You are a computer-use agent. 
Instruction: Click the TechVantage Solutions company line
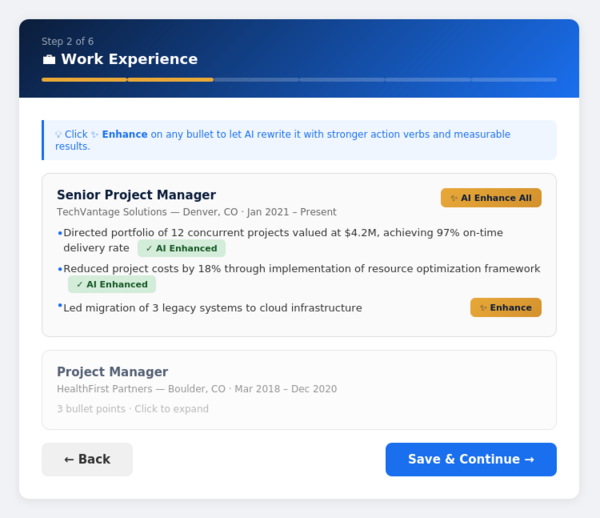(x=196, y=212)
